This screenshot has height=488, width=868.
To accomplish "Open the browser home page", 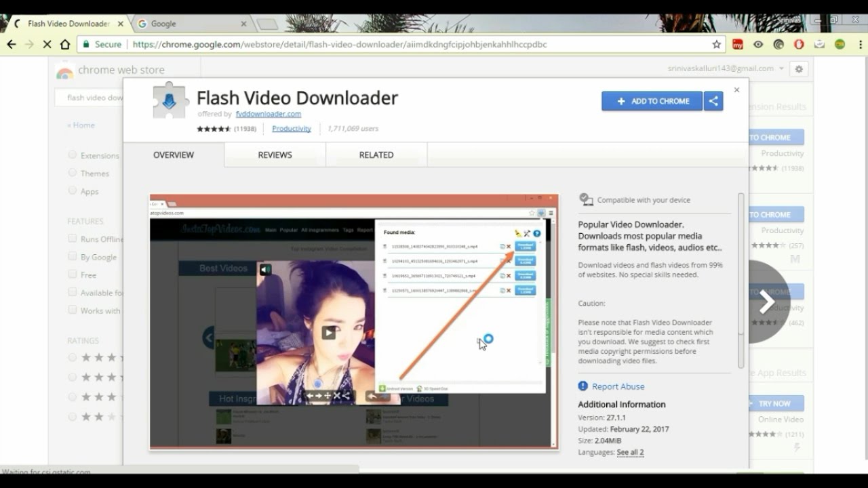I will pos(65,44).
